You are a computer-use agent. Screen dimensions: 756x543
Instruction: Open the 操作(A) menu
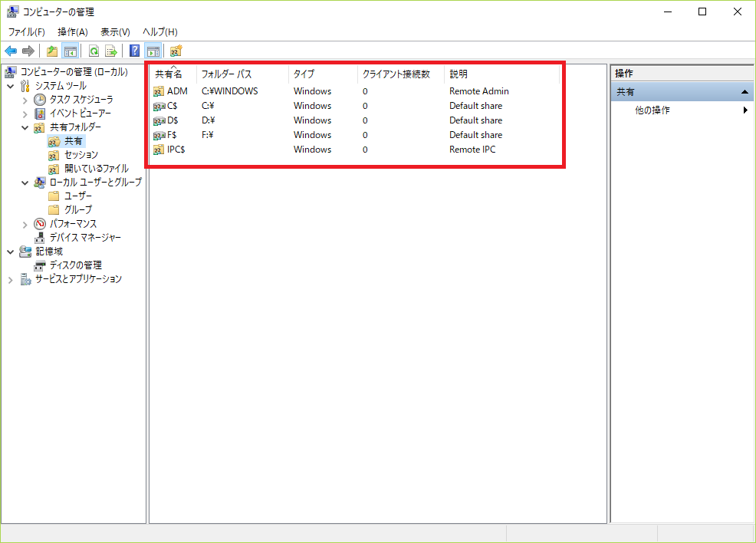tap(73, 32)
